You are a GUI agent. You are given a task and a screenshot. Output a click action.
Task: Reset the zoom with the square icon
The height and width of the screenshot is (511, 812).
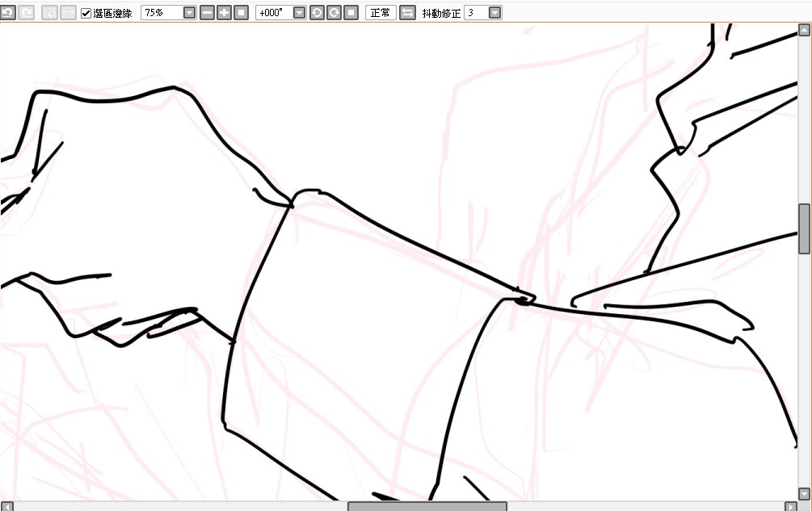(x=241, y=13)
